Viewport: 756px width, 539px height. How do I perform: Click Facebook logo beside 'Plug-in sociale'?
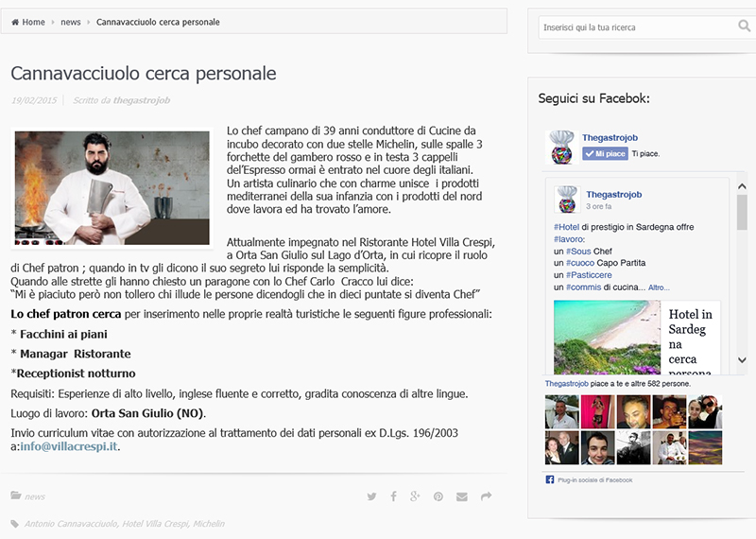(550, 479)
